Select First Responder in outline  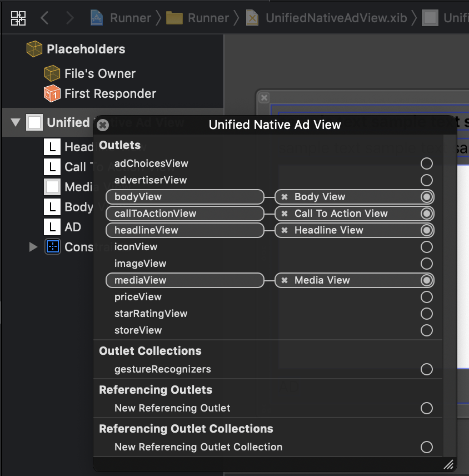110,93
